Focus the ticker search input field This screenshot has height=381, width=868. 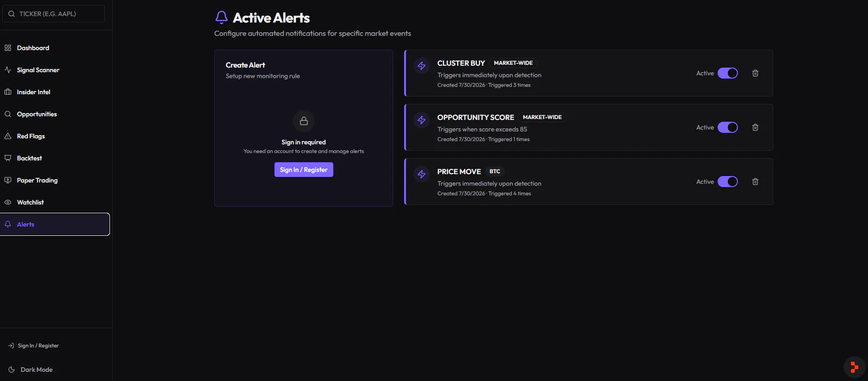(x=53, y=14)
